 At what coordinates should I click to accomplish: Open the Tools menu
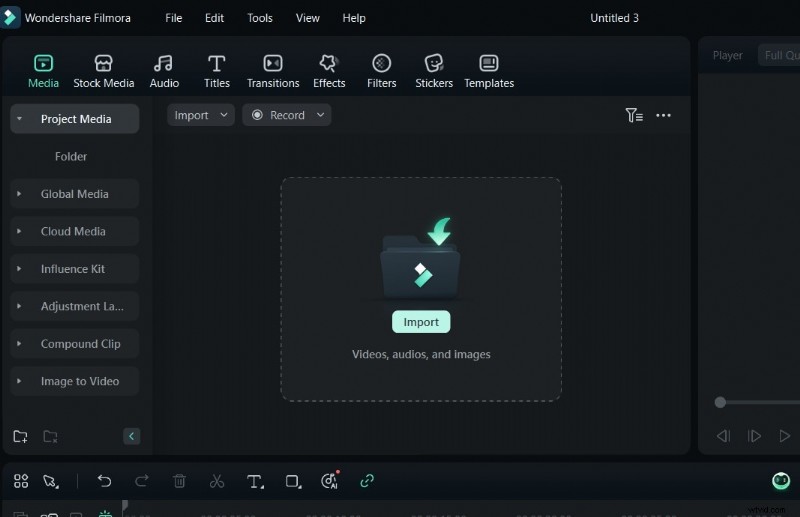(260, 18)
